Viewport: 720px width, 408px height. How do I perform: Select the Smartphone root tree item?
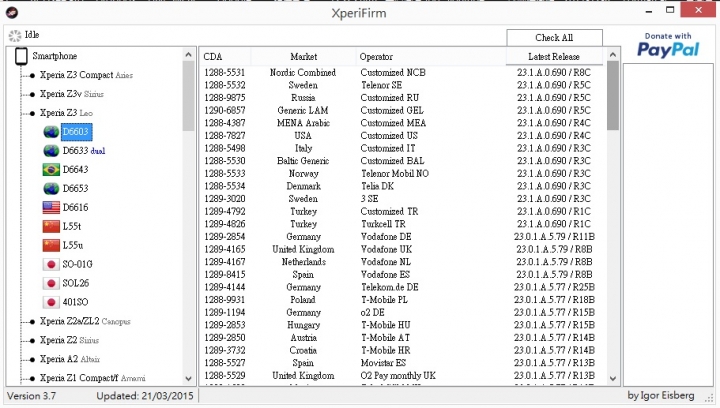(x=55, y=56)
